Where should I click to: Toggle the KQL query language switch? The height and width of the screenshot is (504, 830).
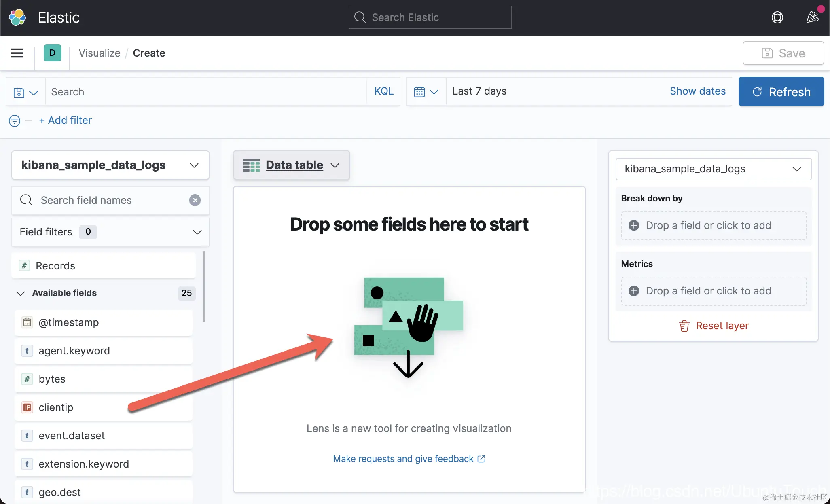click(x=383, y=91)
